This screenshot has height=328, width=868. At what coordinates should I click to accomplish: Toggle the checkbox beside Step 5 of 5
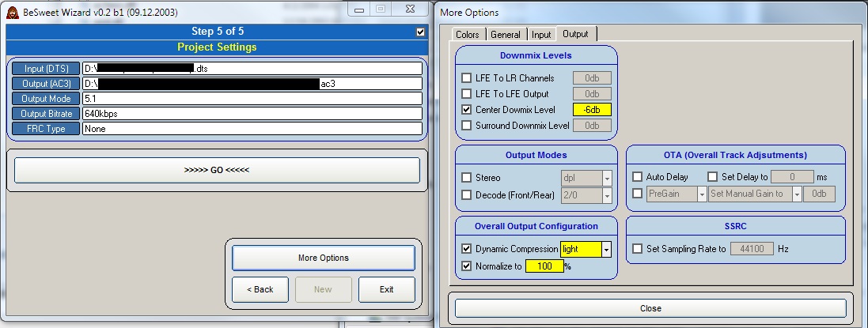pos(421,32)
